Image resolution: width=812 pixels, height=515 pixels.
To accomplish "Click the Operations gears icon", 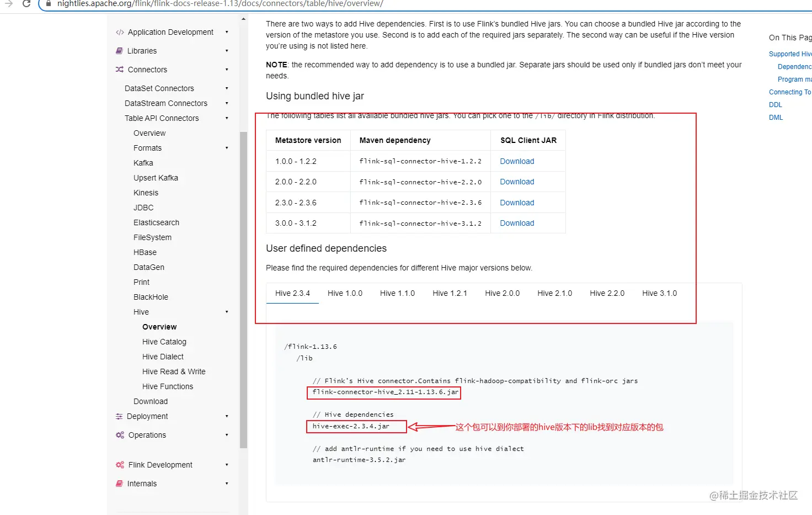I will tap(120, 435).
